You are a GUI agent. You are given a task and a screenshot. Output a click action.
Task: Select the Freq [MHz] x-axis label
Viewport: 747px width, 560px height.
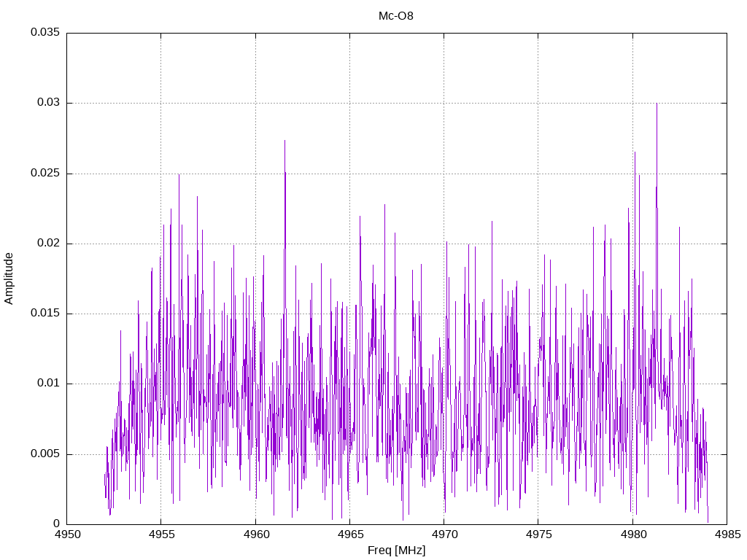396,551
